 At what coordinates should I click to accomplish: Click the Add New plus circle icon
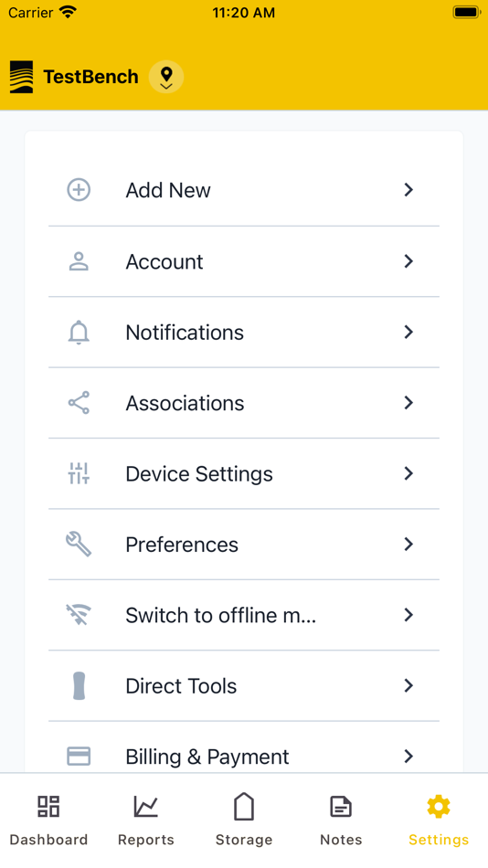point(79,190)
